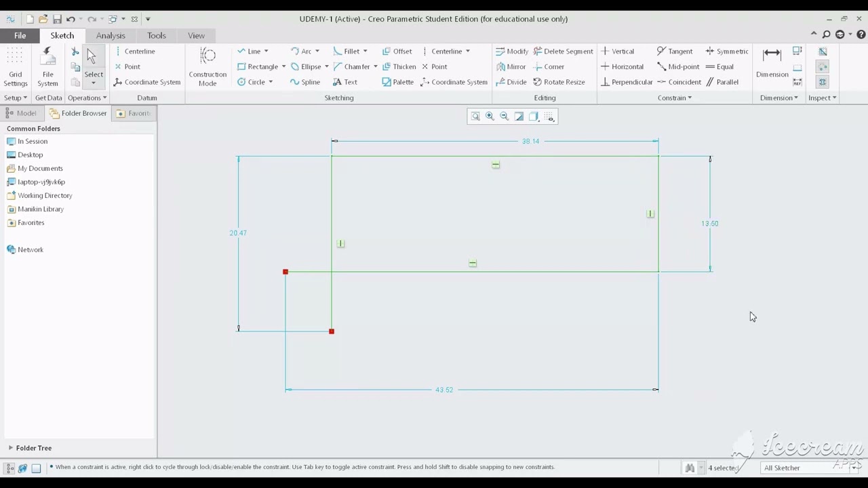Apply the Tangent constraint
This screenshot has width=868, height=488.
(x=675, y=52)
